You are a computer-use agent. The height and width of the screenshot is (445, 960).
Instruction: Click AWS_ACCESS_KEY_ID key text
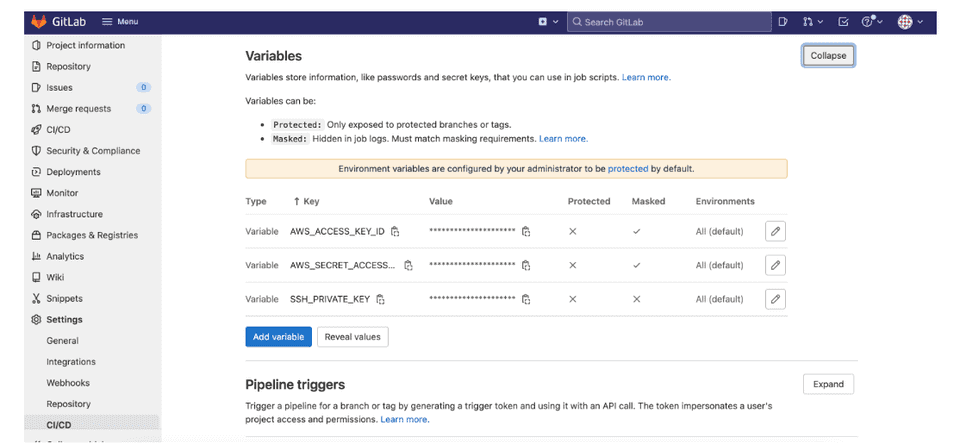click(337, 231)
